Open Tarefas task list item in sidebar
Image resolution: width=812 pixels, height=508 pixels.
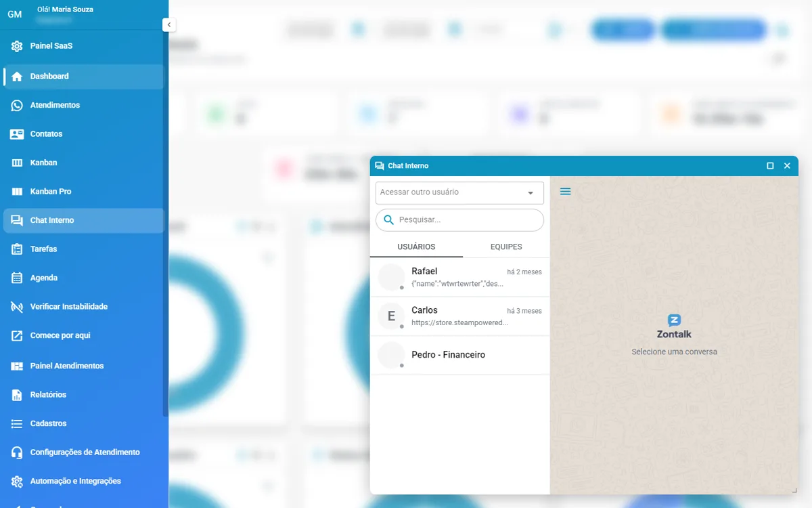[x=83, y=249]
